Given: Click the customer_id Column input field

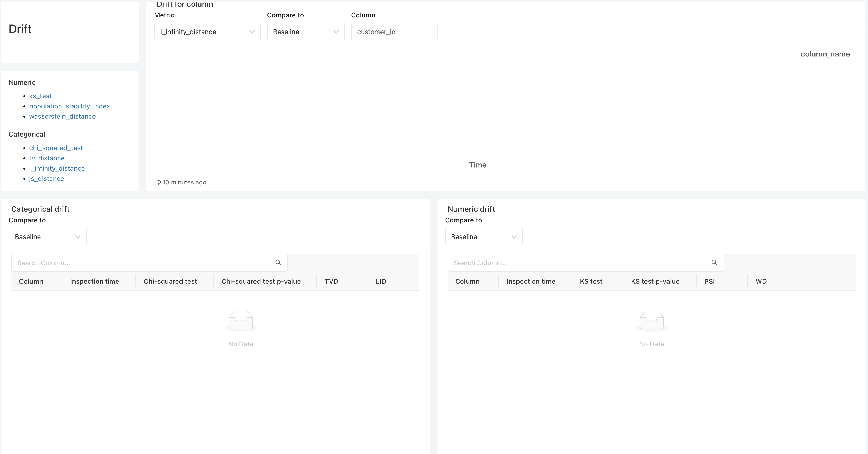Looking at the screenshot, I should pyautogui.click(x=394, y=32).
